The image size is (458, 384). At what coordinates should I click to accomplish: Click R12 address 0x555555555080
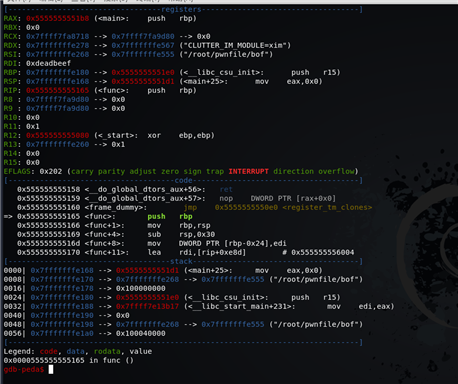point(58,135)
